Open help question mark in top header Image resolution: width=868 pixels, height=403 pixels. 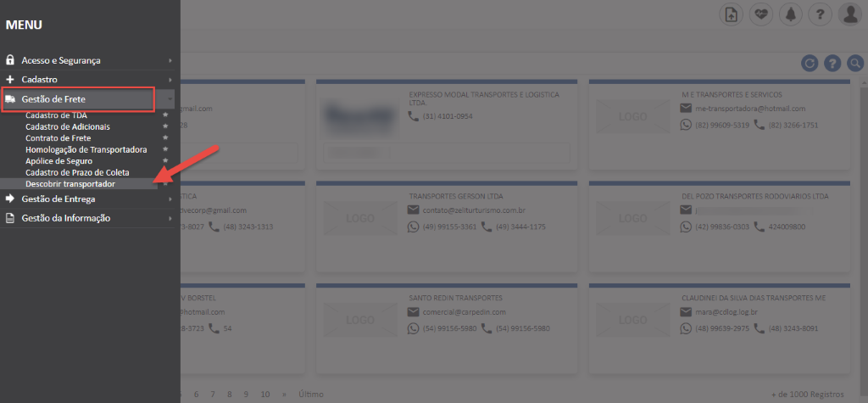point(819,14)
